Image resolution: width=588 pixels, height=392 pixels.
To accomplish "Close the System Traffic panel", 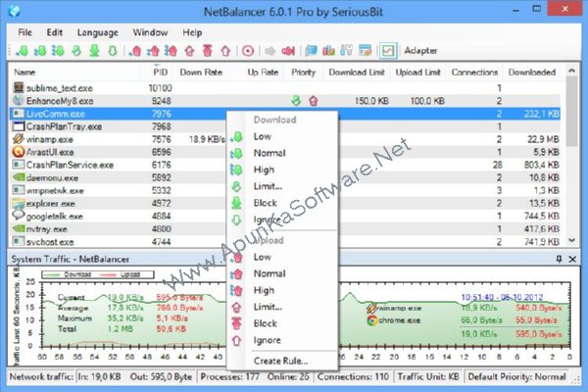I will point(572,259).
